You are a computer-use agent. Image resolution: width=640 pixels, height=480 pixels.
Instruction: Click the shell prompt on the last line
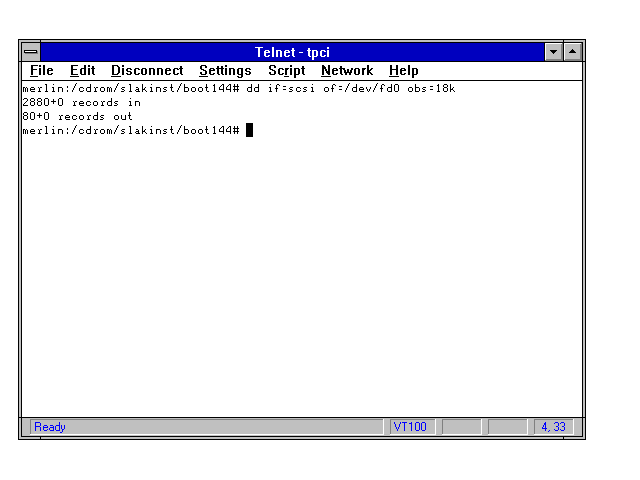tap(130, 131)
